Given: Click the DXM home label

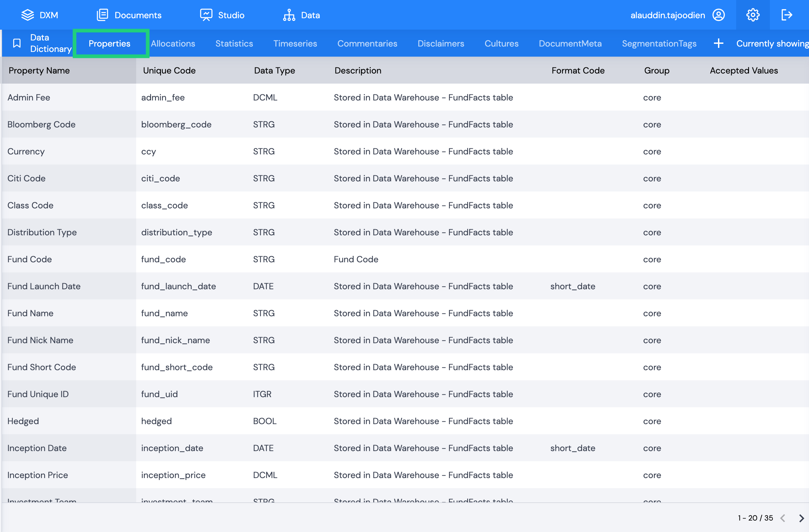Looking at the screenshot, I should (49, 15).
